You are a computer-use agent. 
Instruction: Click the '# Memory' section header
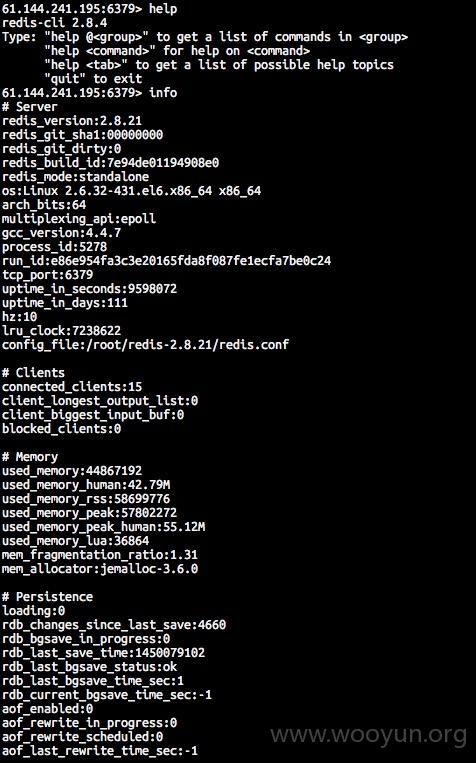coord(30,457)
